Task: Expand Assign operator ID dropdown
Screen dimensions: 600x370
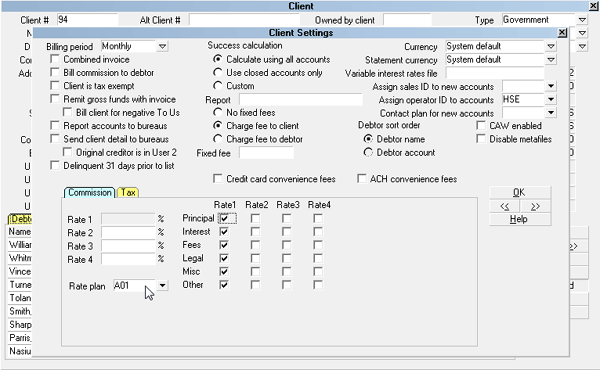Action: pyautogui.click(x=551, y=99)
